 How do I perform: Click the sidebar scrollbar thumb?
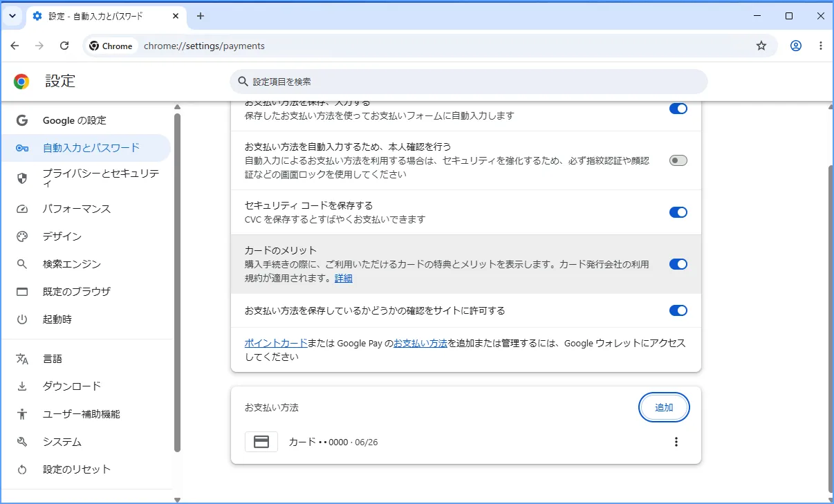[x=177, y=282]
